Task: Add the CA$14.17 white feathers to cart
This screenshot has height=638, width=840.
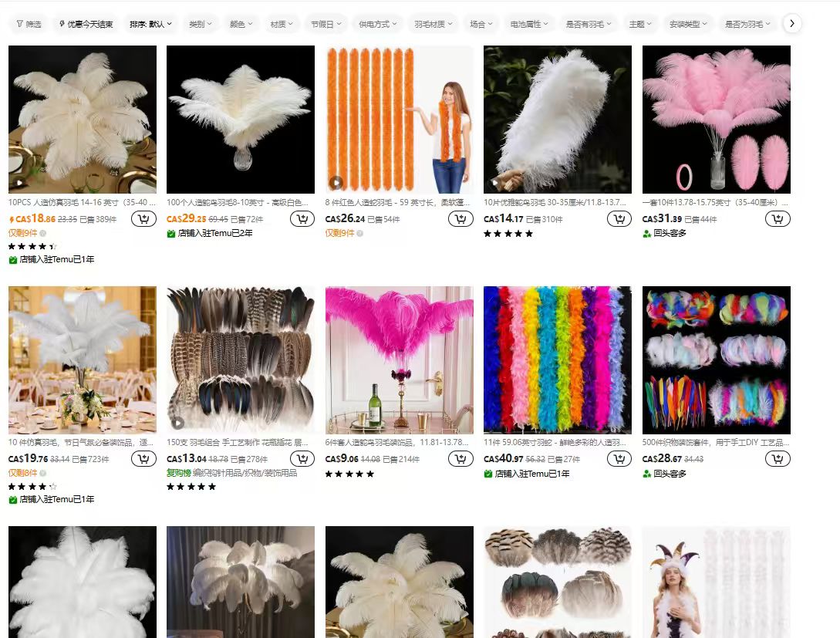Action: [x=619, y=218]
